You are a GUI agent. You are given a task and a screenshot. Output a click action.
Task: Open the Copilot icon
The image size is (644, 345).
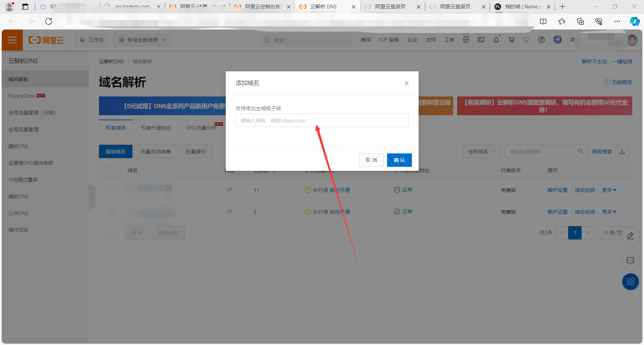(635, 21)
